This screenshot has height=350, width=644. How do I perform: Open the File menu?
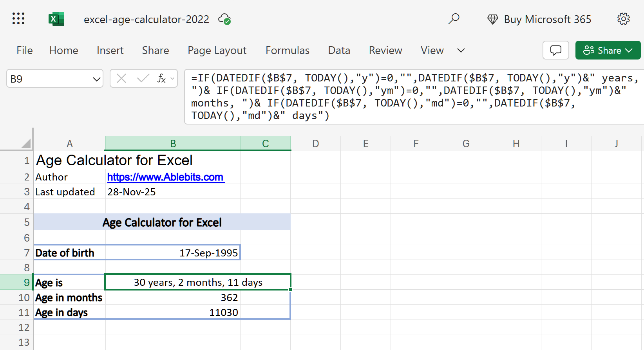25,50
